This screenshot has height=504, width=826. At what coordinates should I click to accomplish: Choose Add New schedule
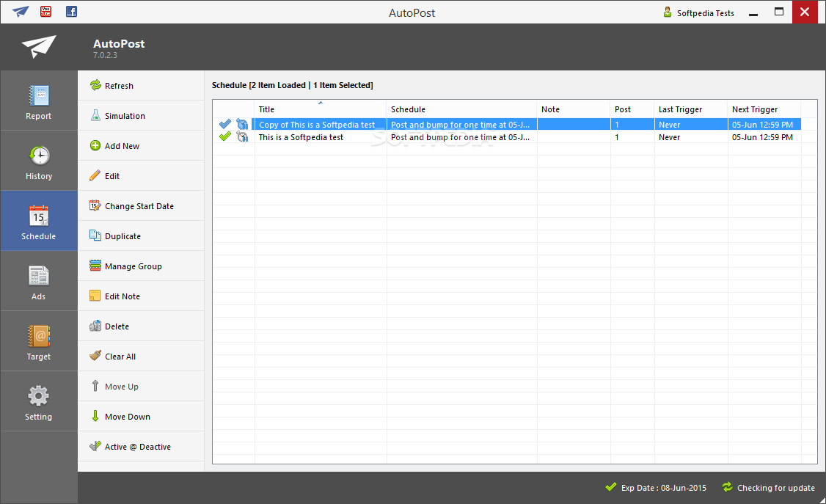(141, 145)
